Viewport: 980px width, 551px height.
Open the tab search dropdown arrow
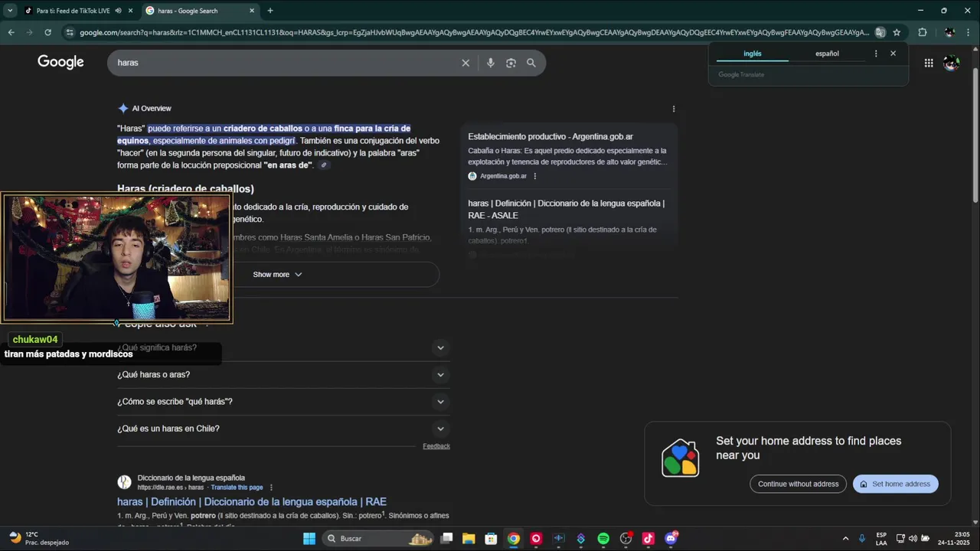[10, 11]
